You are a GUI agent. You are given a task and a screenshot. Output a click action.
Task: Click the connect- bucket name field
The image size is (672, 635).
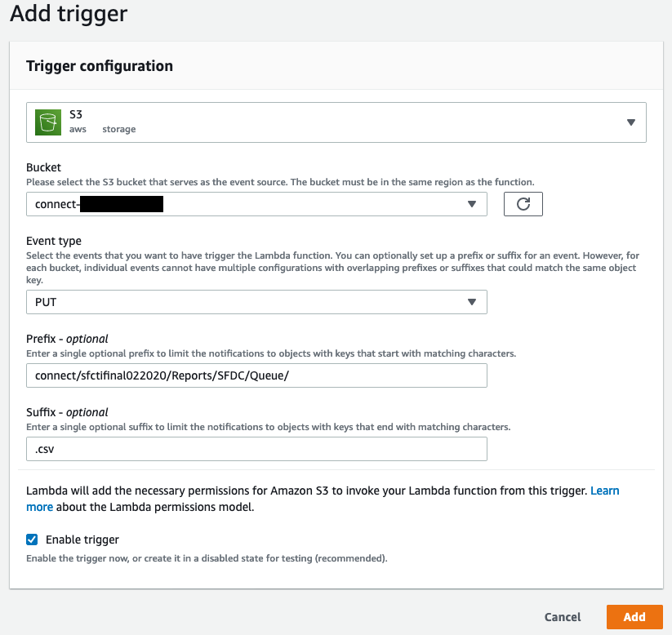[256, 204]
